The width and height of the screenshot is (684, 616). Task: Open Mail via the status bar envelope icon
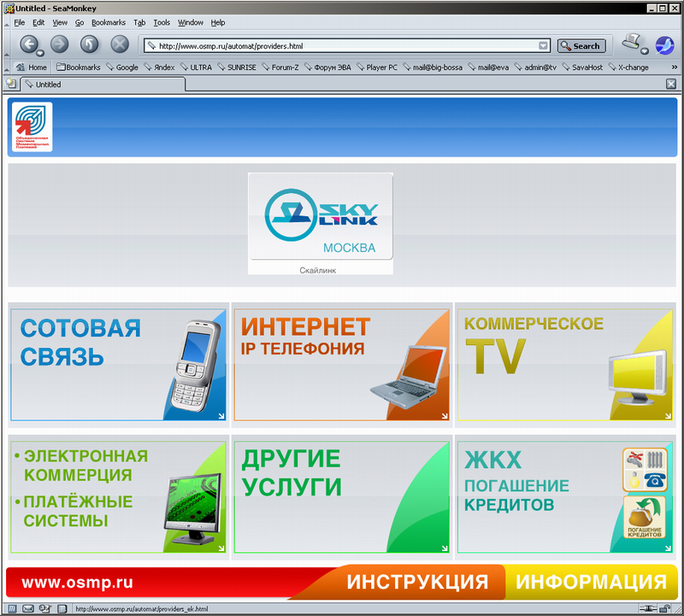pyautogui.click(x=28, y=608)
